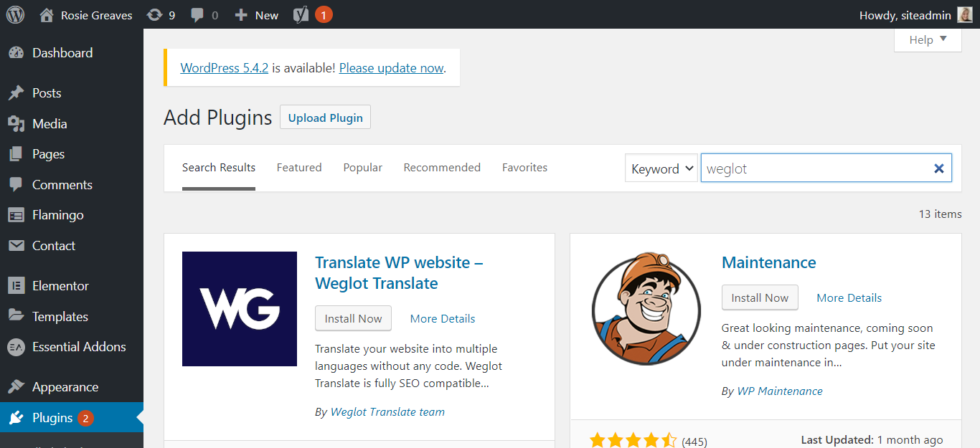Open the Maintenance plugin title link
The width and height of the screenshot is (980, 448).
[x=769, y=262]
